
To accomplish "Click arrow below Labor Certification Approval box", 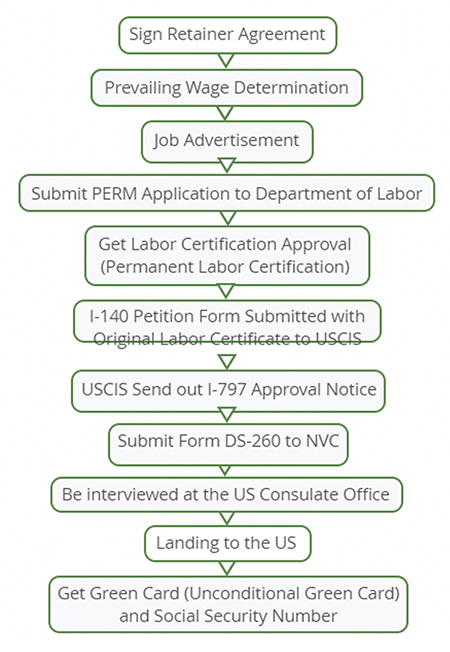I will pos(226,291).
